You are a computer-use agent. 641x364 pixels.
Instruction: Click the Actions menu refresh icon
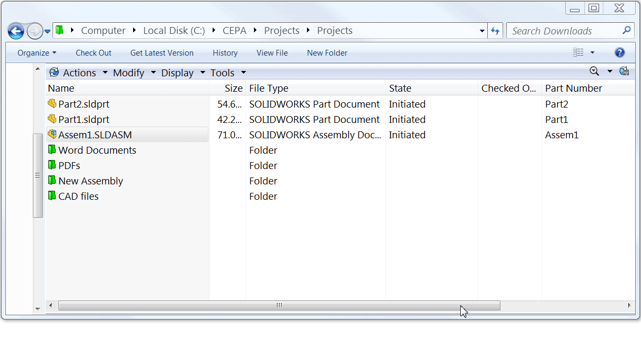click(x=54, y=72)
